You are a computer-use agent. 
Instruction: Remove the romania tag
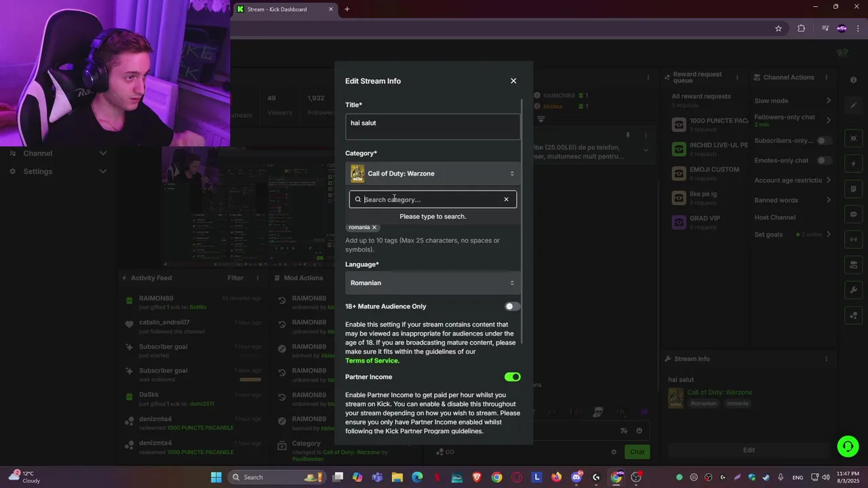click(374, 228)
